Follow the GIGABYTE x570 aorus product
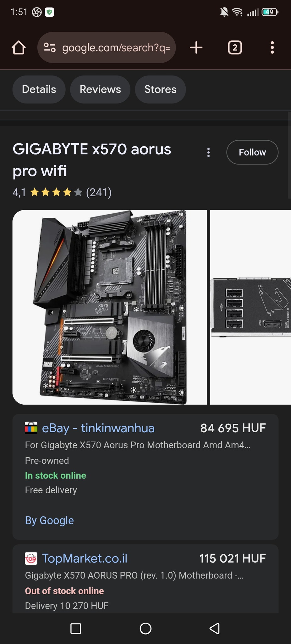Screen dimensions: 291x644 click(x=252, y=152)
